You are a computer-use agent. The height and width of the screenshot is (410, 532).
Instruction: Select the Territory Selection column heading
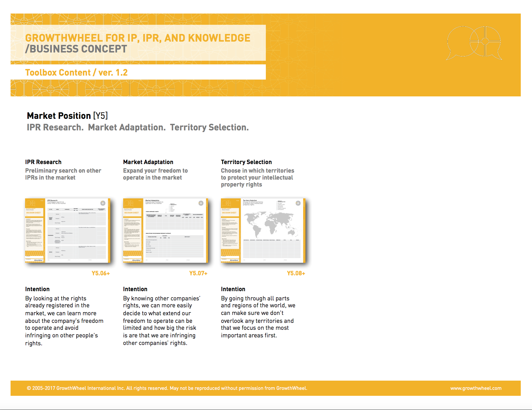pos(246,162)
